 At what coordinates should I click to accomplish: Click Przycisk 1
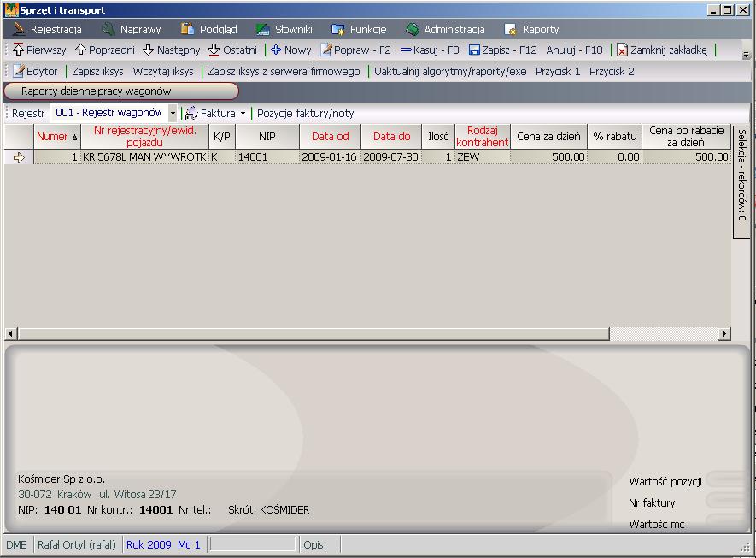click(x=558, y=72)
